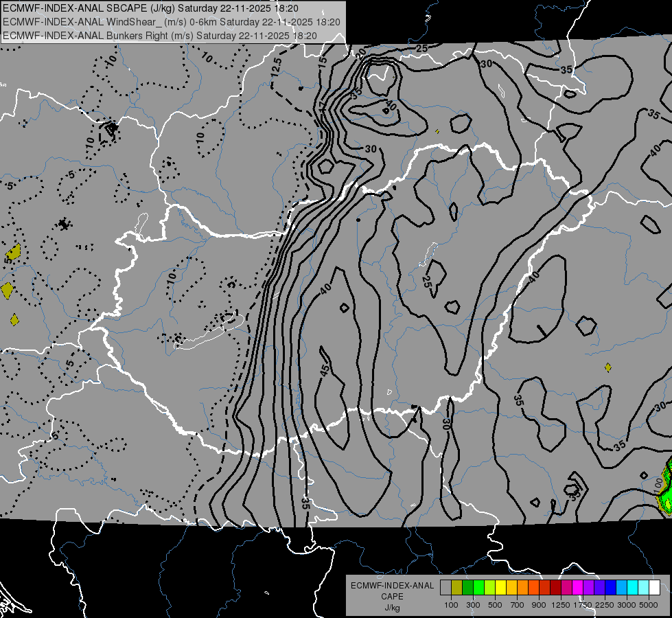Click the 900 value on the legend scale
The width and height of the screenshot is (672, 618).
[x=539, y=605]
